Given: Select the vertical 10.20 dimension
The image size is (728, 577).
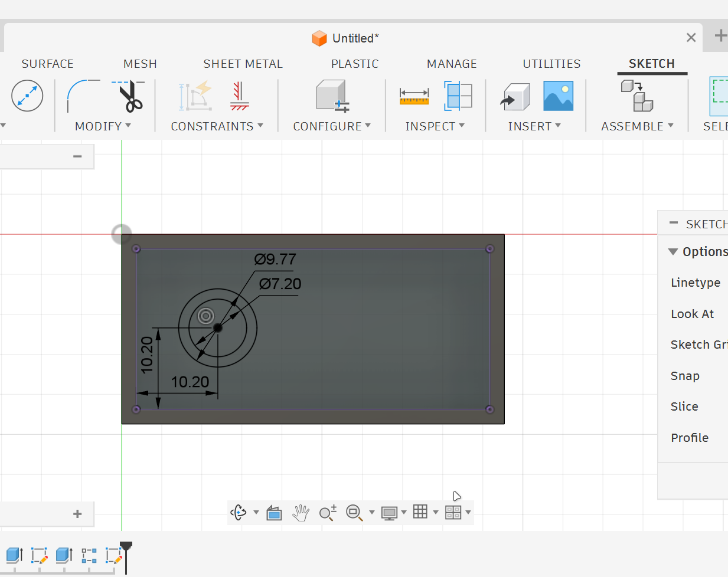Looking at the screenshot, I should pos(146,355).
